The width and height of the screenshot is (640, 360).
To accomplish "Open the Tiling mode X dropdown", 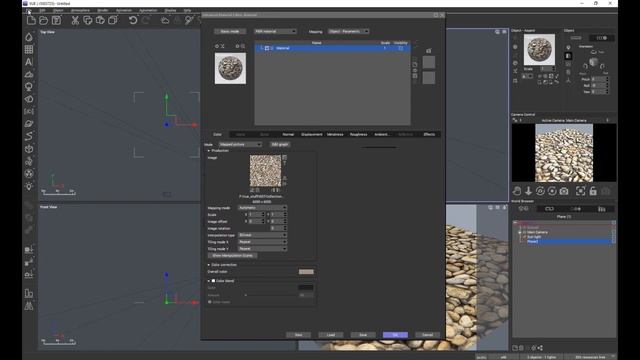I will point(262,242).
